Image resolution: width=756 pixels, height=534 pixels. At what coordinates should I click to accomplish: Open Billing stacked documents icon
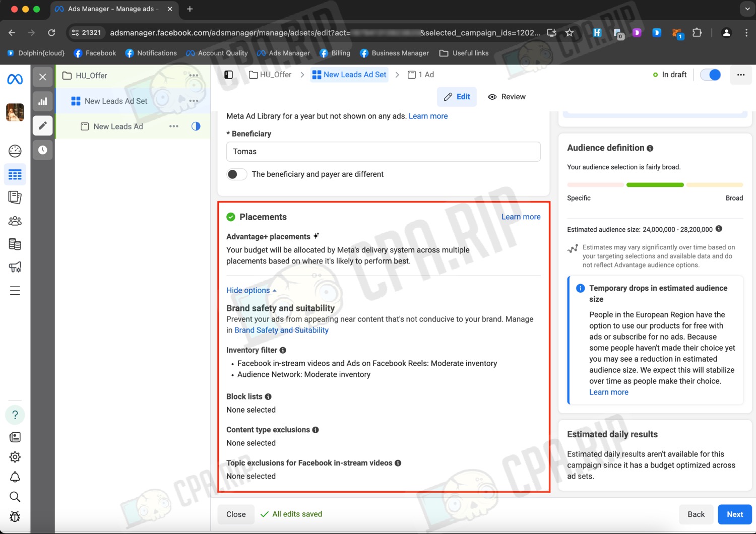click(15, 244)
